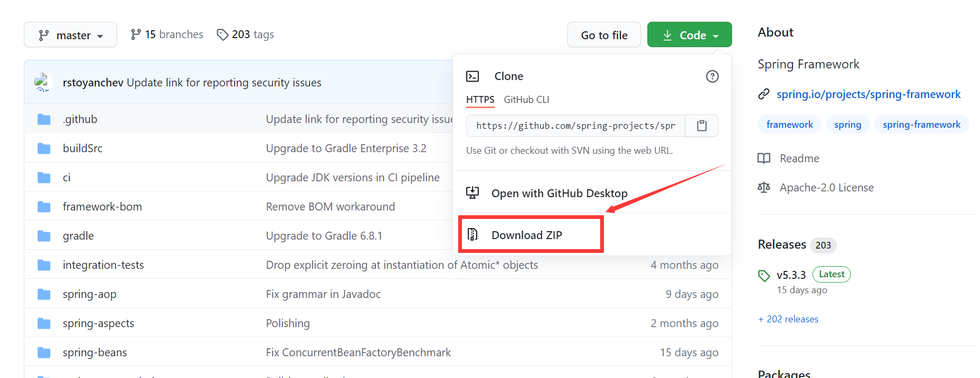Click the Clone terminal icon
Image resolution: width=980 pixels, height=378 pixels.
pos(473,76)
